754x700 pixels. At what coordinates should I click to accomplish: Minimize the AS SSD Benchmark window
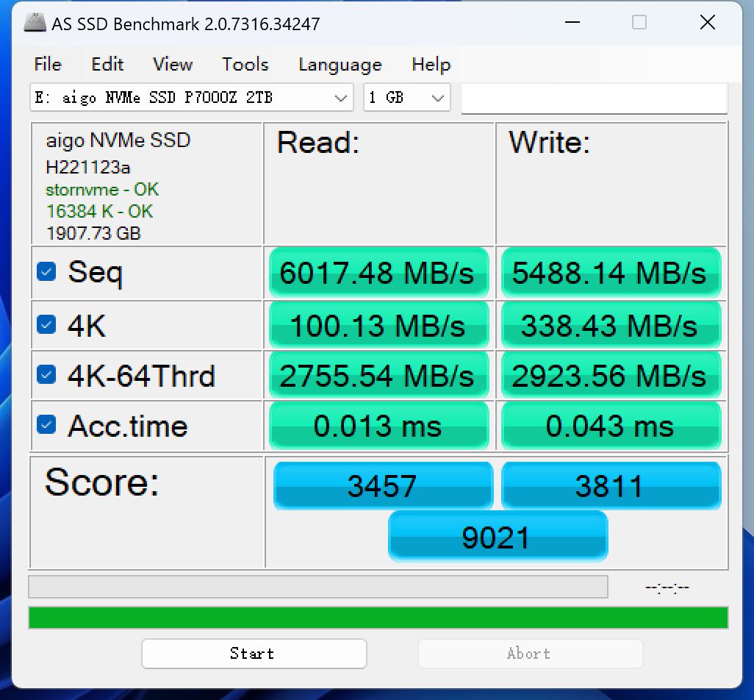pyautogui.click(x=572, y=22)
